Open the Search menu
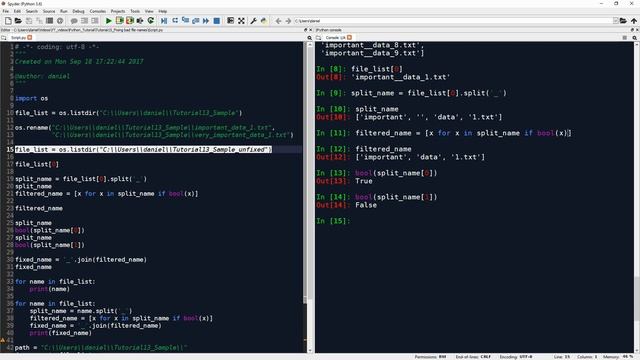 click(31, 11)
